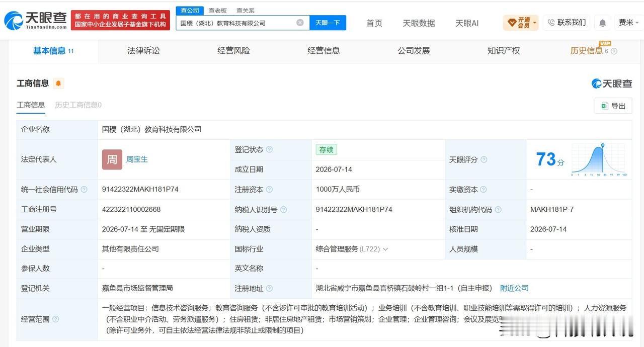Click help icon next to 统一社会信用代码
Image resolution: width=644 pixels, height=347 pixels.
pos(84,190)
